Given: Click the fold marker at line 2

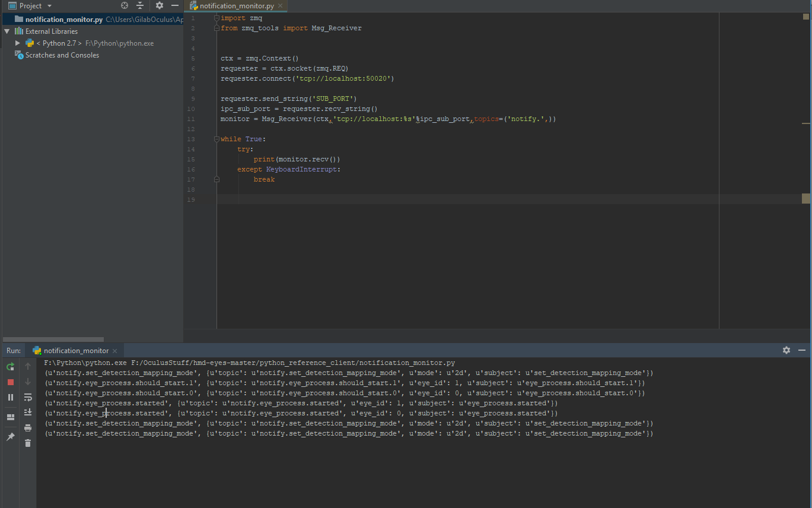Looking at the screenshot, I should coord(217,28).
